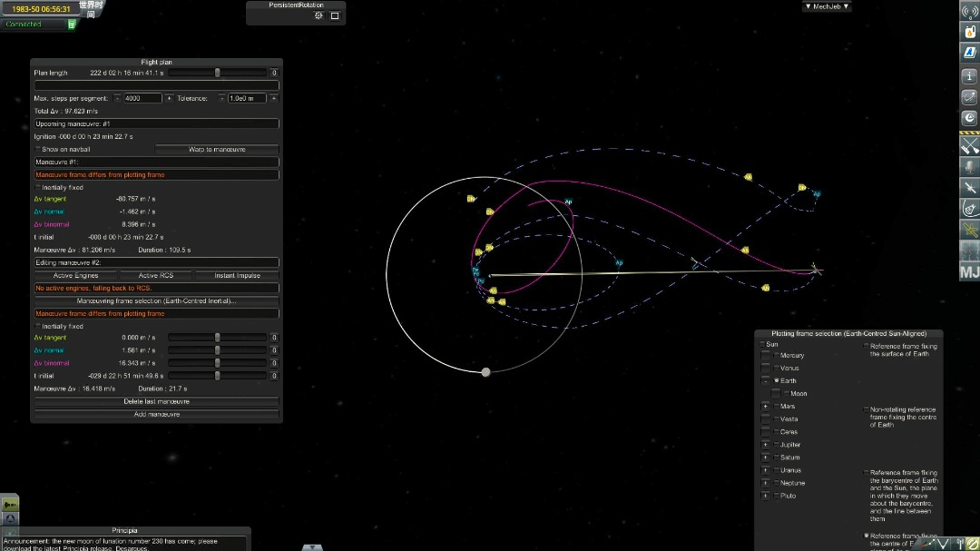
Task: Click the yellow crossed satellite icon
Action: 969,230
